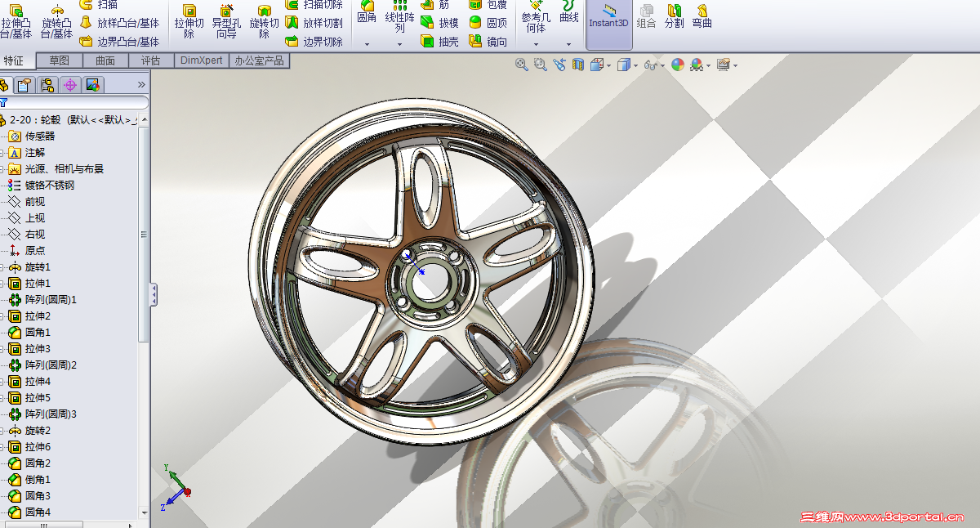
Task: Select the 传感器 sensors tree item
Action: click(32, 136)
